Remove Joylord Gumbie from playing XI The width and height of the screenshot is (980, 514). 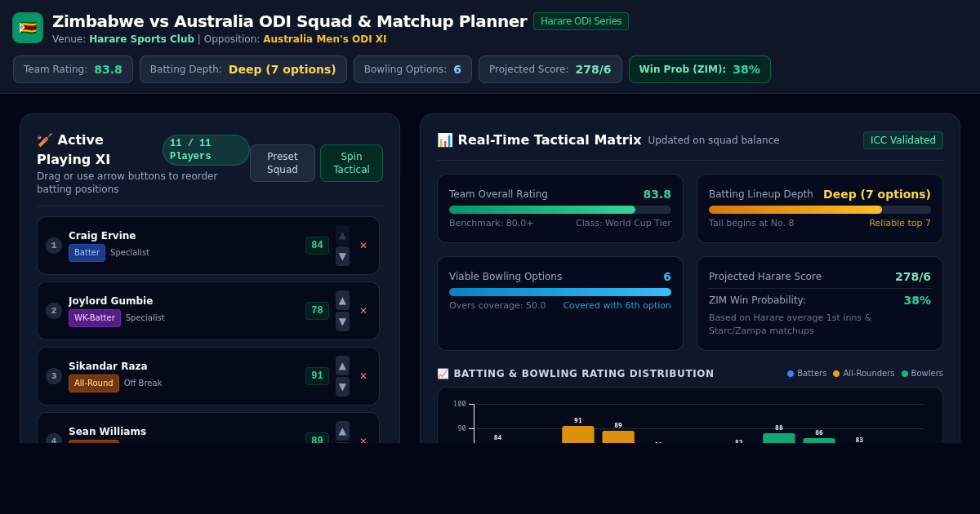(363, 311)
